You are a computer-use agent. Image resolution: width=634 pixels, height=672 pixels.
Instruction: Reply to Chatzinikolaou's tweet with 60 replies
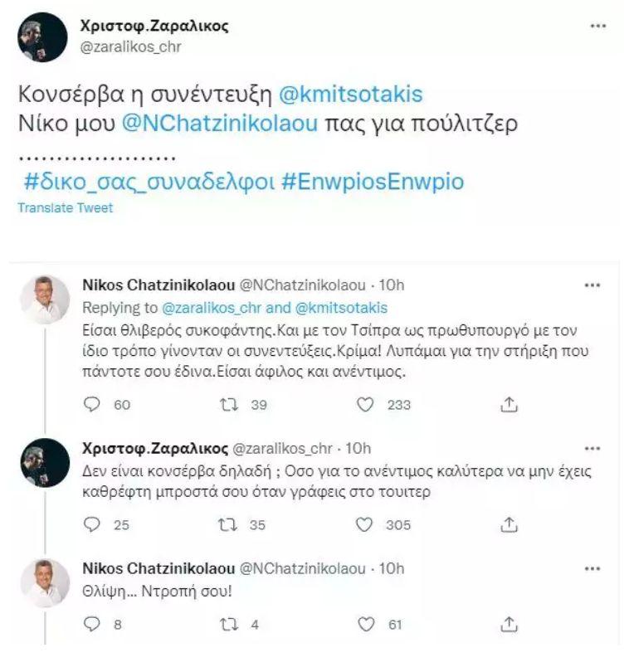pos(93,405)
